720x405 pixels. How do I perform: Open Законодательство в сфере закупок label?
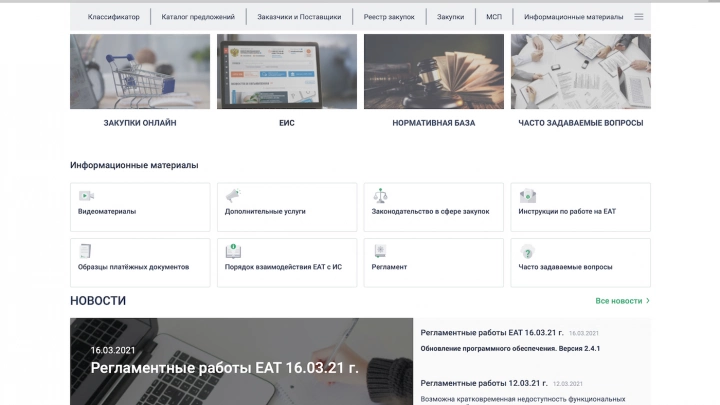click(x=430, y=211)
